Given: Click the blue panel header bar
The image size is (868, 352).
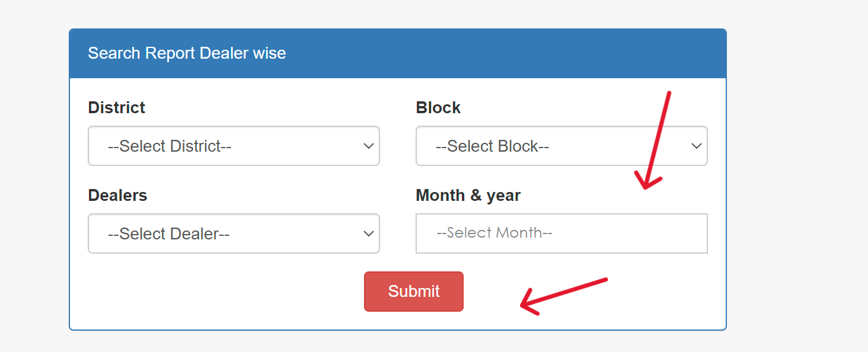Looking at the screenshot, I should coord(474,53).
